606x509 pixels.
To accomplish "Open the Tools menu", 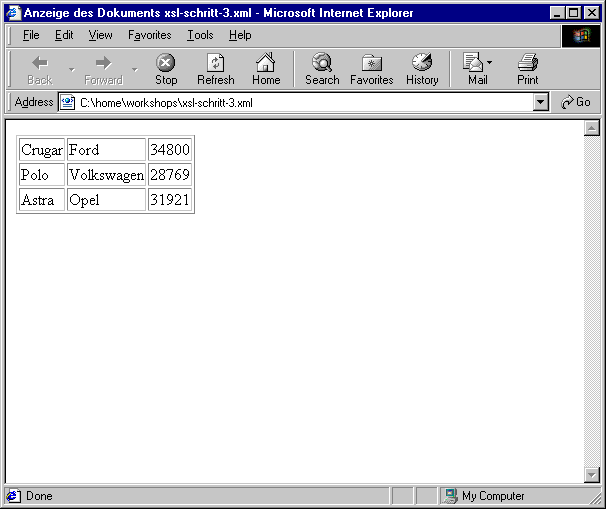I will (200, 35).
